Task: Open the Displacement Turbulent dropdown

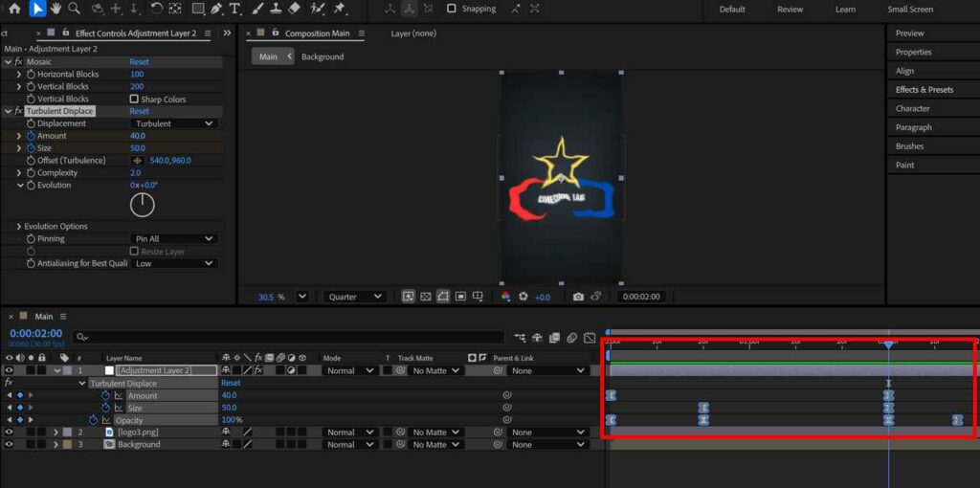Action: pyautogui.click(x=174, y=123)
